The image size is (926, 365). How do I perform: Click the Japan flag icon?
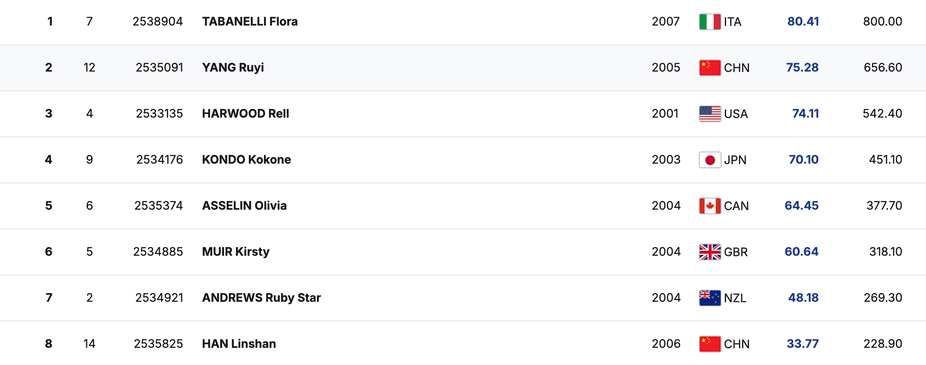click(x=710, y=160)
